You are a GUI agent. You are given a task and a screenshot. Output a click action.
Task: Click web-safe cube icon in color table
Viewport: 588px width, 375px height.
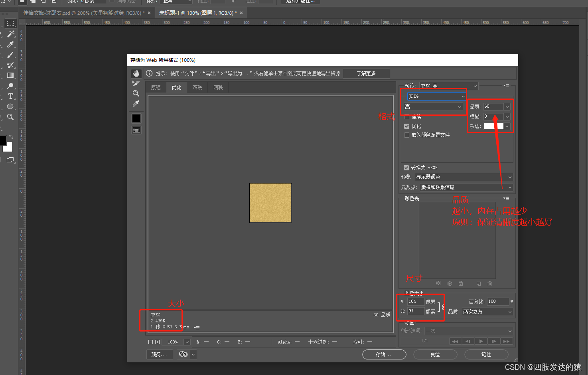[x=450, y=283]
